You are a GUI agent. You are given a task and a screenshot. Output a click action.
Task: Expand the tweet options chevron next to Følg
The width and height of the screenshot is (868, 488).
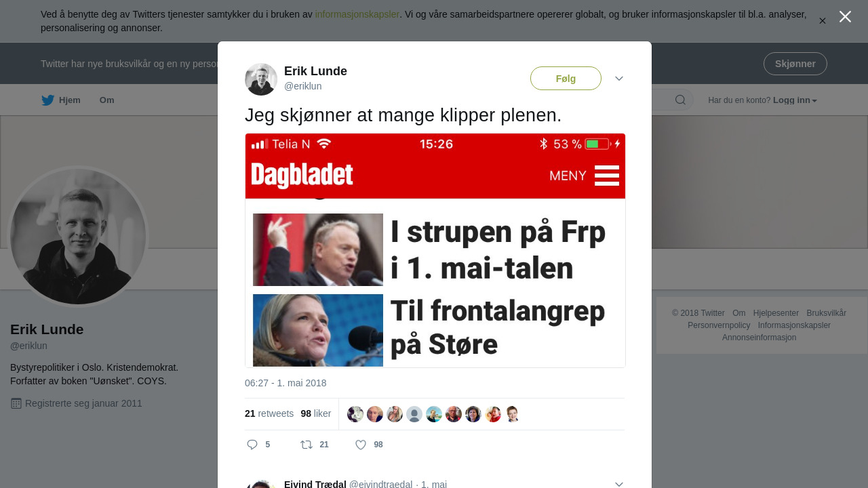[619, 79]
